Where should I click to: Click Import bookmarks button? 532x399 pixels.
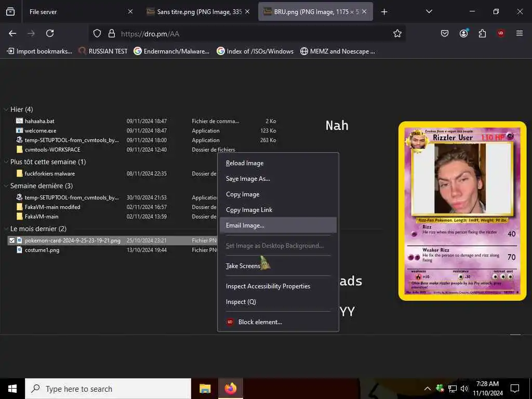coord(39,51)
